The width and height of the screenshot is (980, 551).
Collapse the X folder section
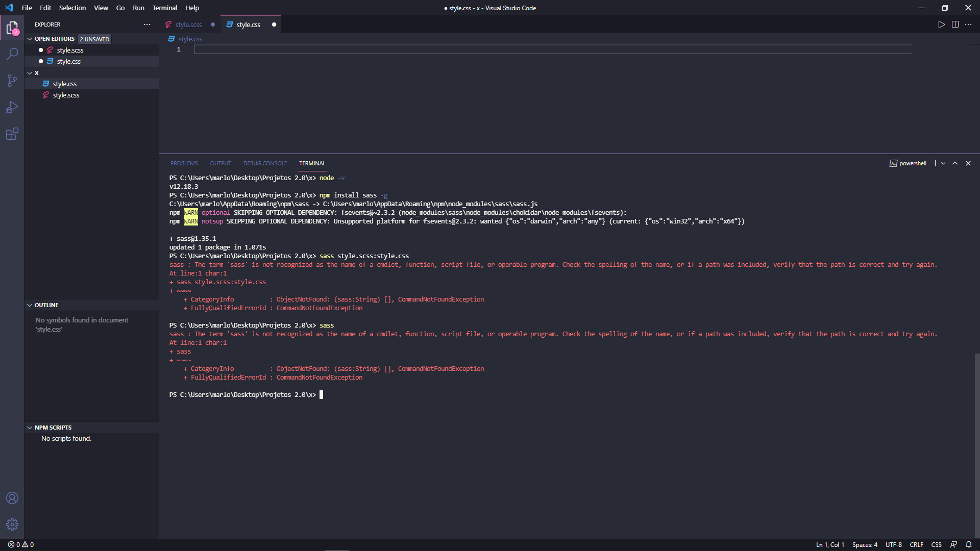click(x=30, y=73)
